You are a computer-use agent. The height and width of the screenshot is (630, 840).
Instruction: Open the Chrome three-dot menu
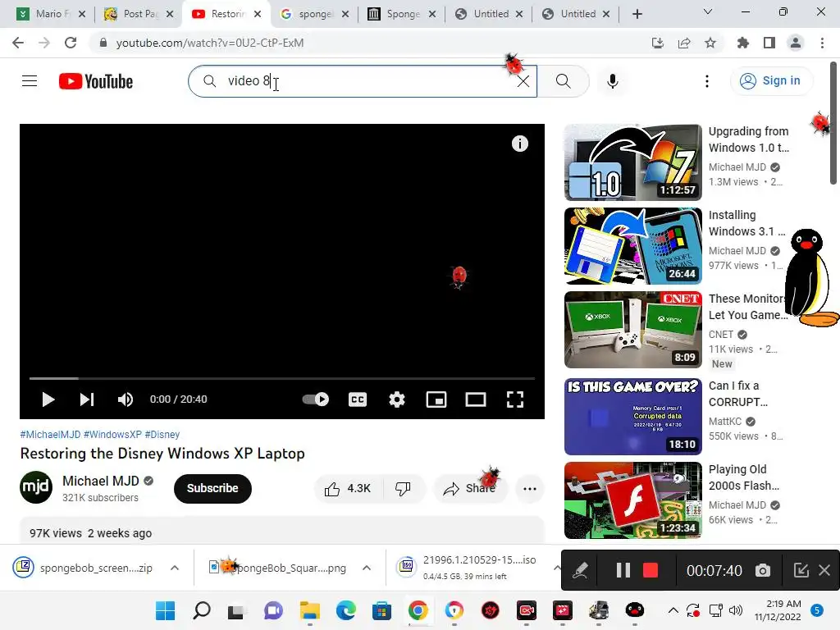[x=822, y=43]
